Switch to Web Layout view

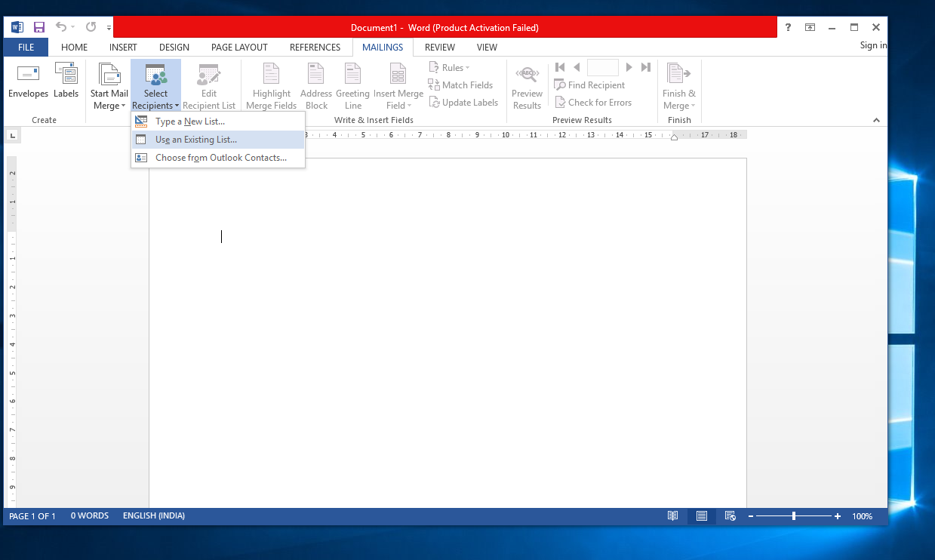tap(730, 516)
